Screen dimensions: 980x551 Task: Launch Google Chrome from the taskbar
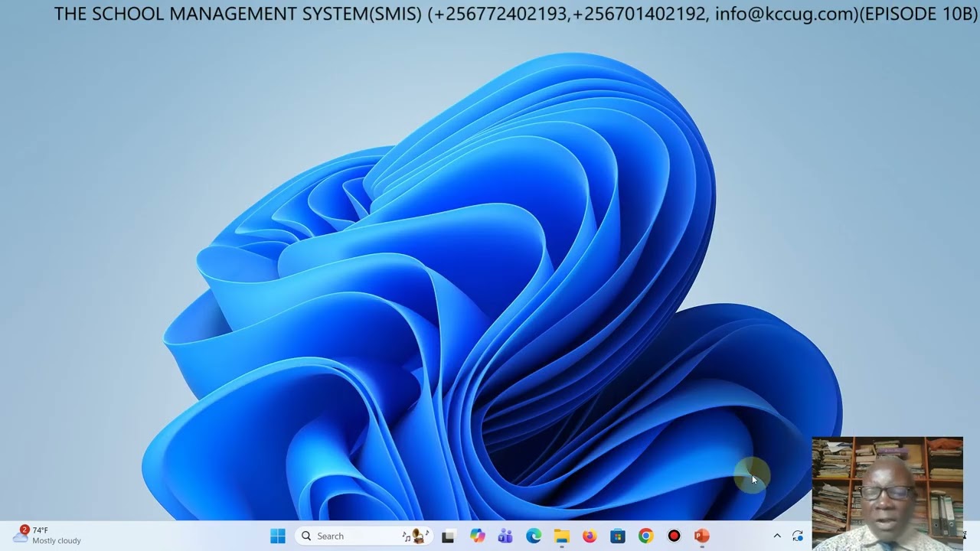pyautogui.click(x=646, y=536)
